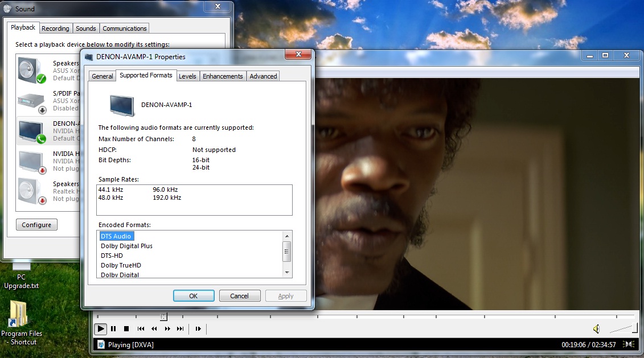The width and height of the screenshot is (644, 358).
Task: Click Configure in Sound window
Action: point(36,225)
